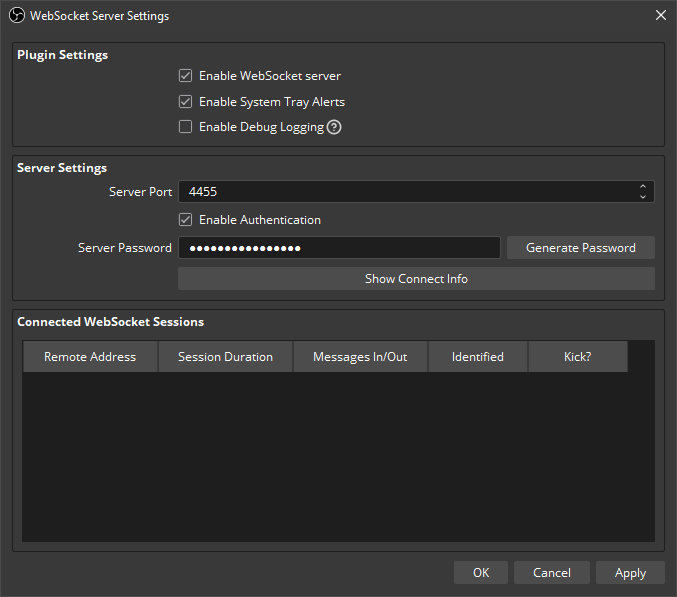The image size is (677, 597).
Task: Click the Generate Password button
Action: [x=581, y=248]
